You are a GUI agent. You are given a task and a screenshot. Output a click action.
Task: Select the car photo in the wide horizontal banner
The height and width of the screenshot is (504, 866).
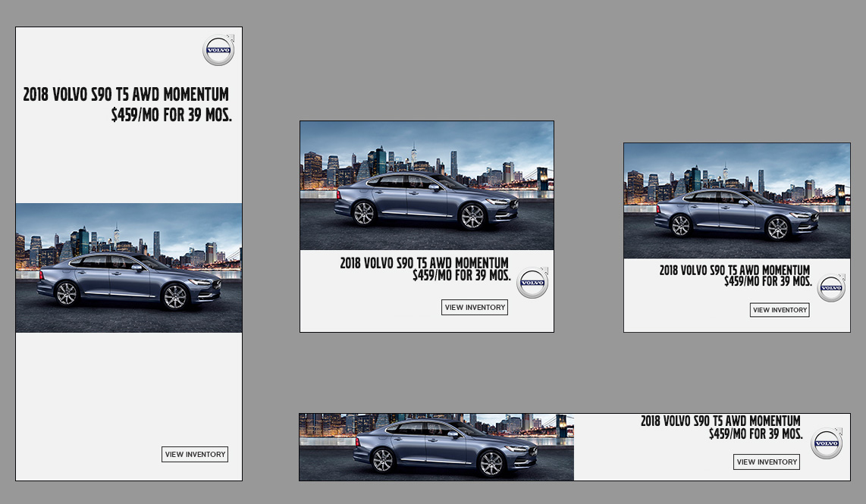[x=436, y=447]
